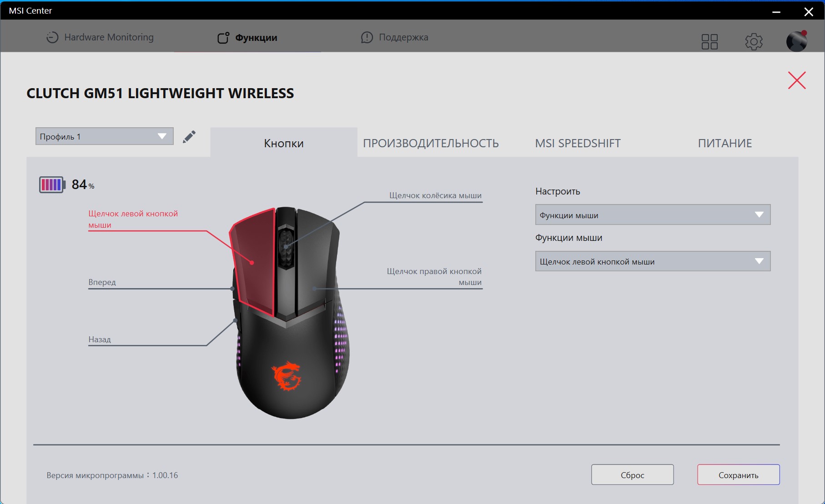Click the pencil icon to rename profile
825x504 pixels.
189,137
